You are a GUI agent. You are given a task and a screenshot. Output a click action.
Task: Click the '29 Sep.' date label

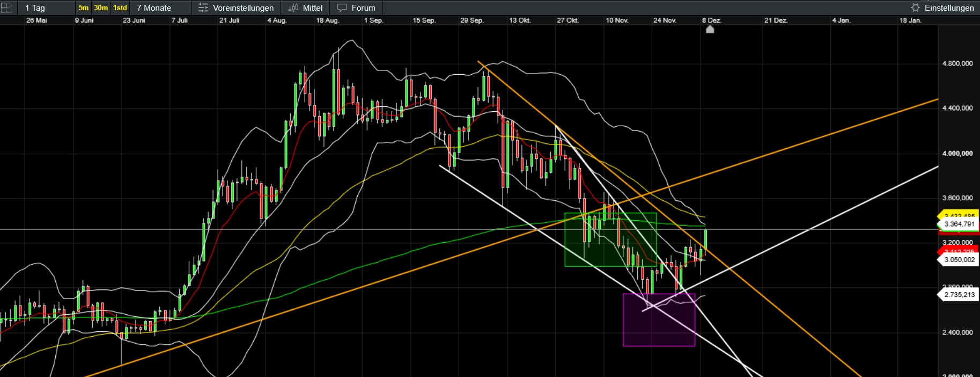click(x=472, y=20)
